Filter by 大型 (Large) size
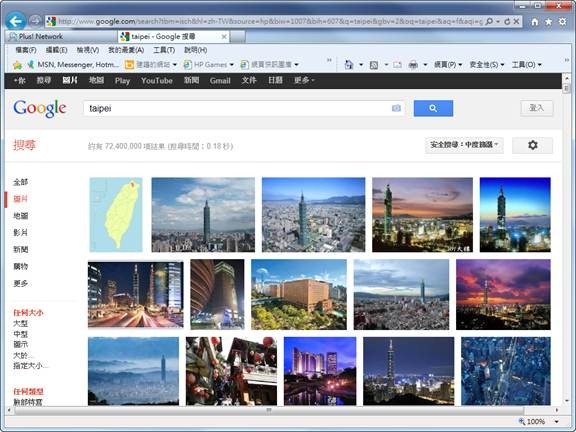Viewport: 576px width, 432px height. [21, 323]
